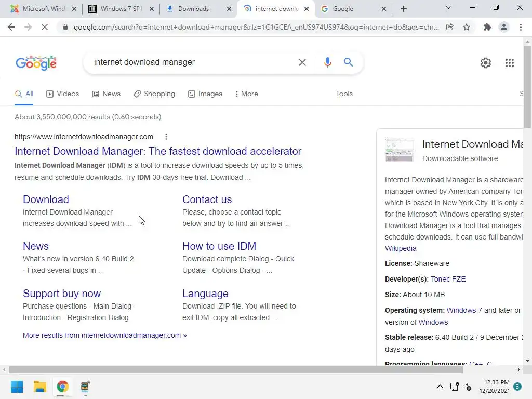Open the Google apps grid
This screenshot has height=399, width=532.
(x=509, y=63)
